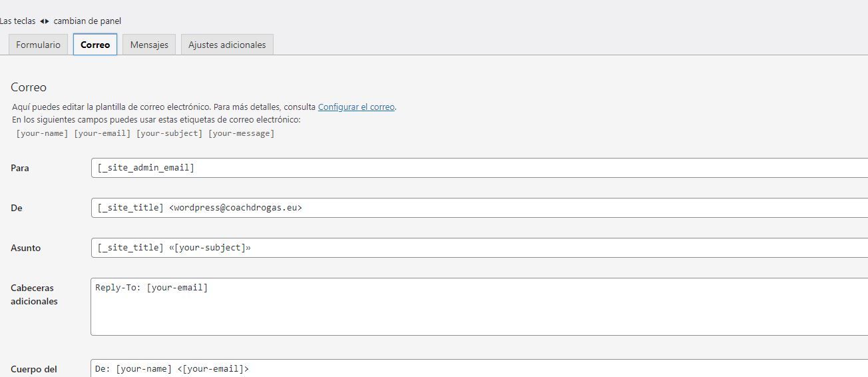Open the Mensajes tab
This screenshot has width=868, height=377.
coord(149,45)
